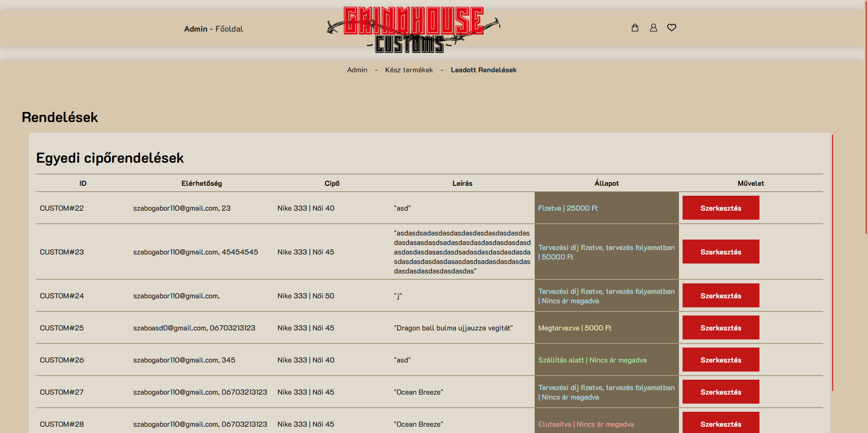868x433 pixels.
Task: Edit order CUSTOM#27 via Szerkesztés
Action: pos(721,392)
